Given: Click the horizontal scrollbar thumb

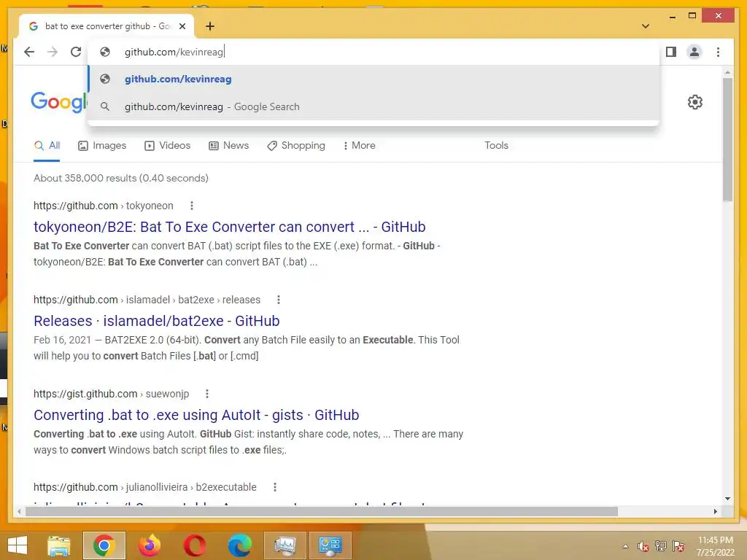Looking at the screenshot, I should (x=322, y=511).
